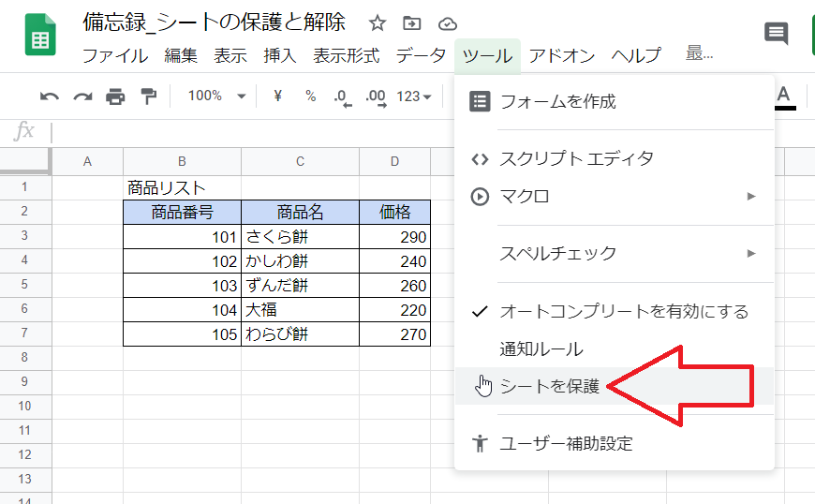Image resolution: width=815 pixels, height=504 pixels.
Task: Select product number cell 103
Action: pos(182,285)
